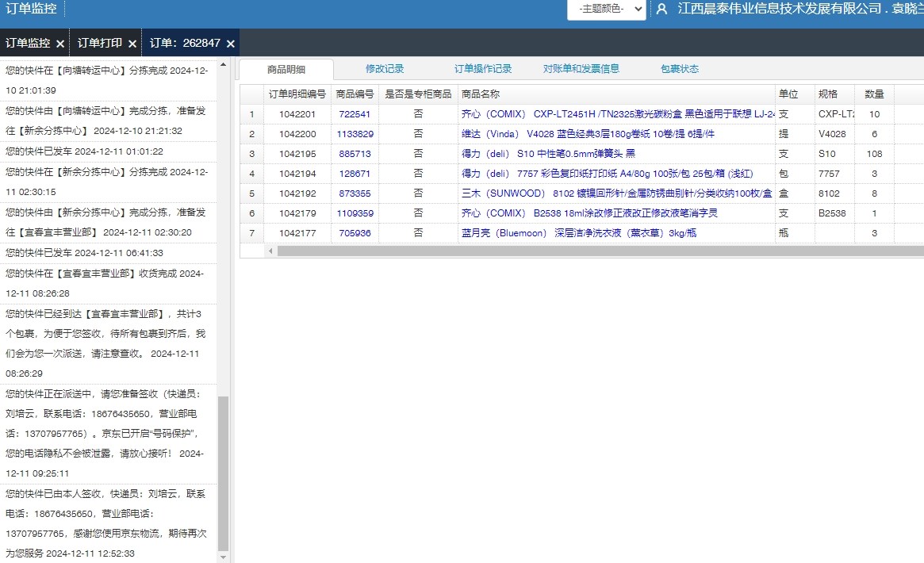Click the 是否是专柜商品 column header
The height and width of the screenshot is (563, 924).
418,94
